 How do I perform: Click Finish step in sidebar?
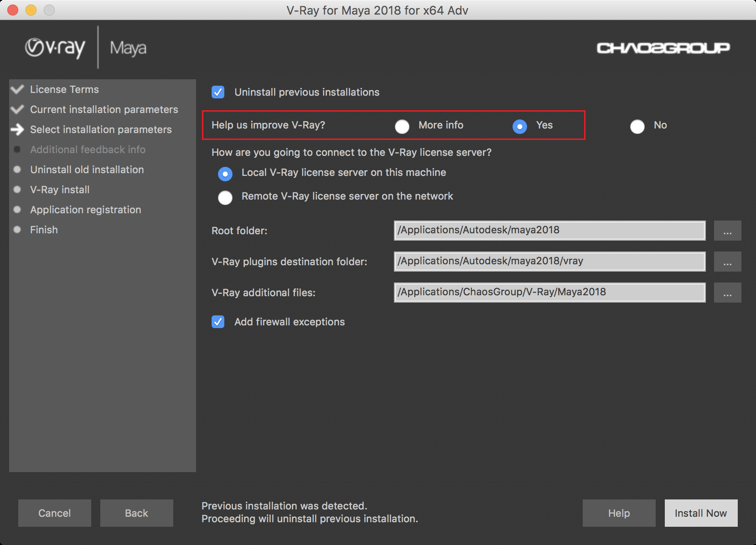[44, 230]
